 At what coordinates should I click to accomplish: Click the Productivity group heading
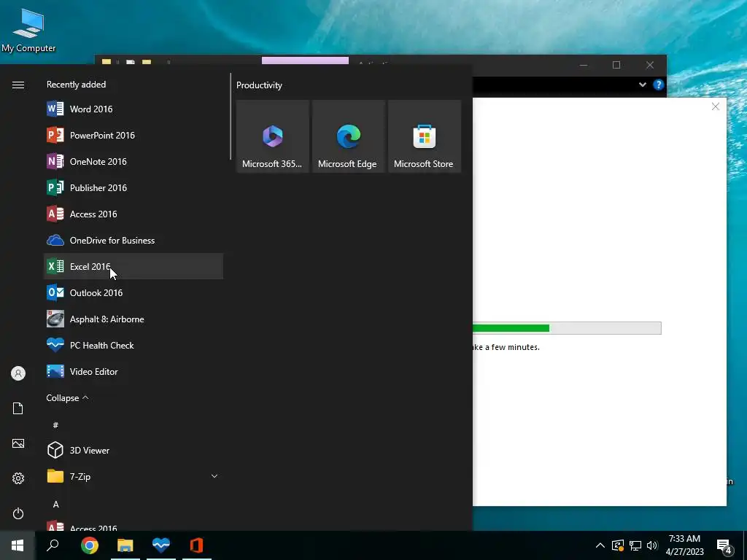[259, 85]
